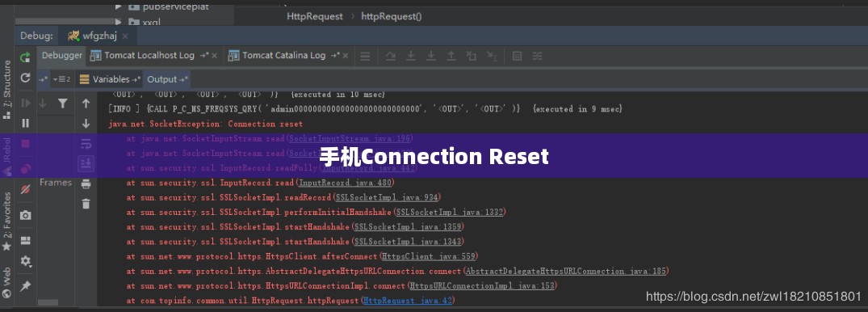
Task: Click HttpRequest breadcrumb
Action: pos(314,17)
